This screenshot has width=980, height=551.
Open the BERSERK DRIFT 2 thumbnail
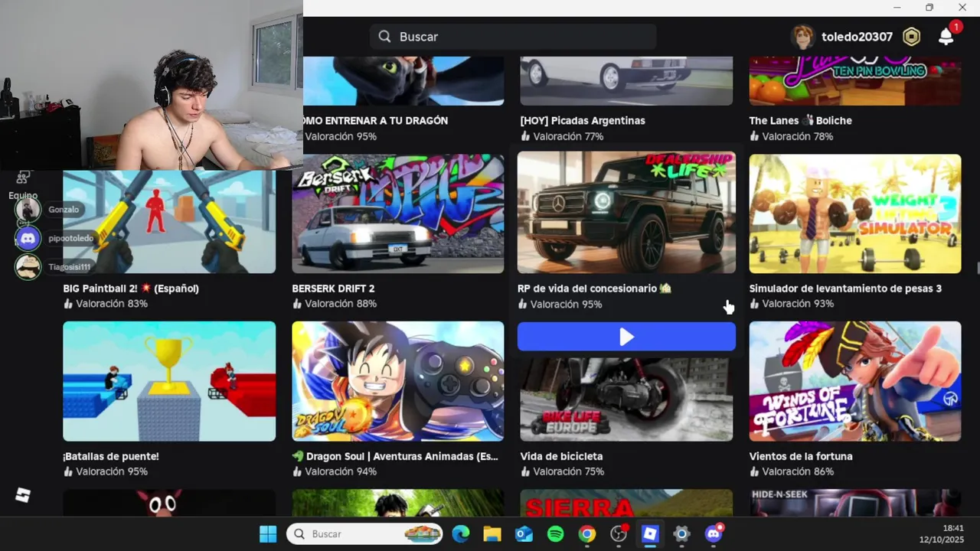398,214
